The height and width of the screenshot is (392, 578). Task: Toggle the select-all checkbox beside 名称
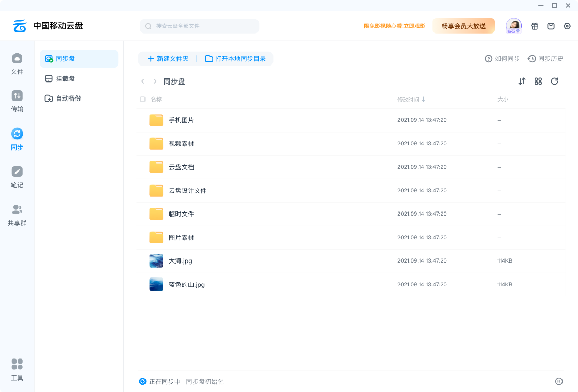pos(143,99)
